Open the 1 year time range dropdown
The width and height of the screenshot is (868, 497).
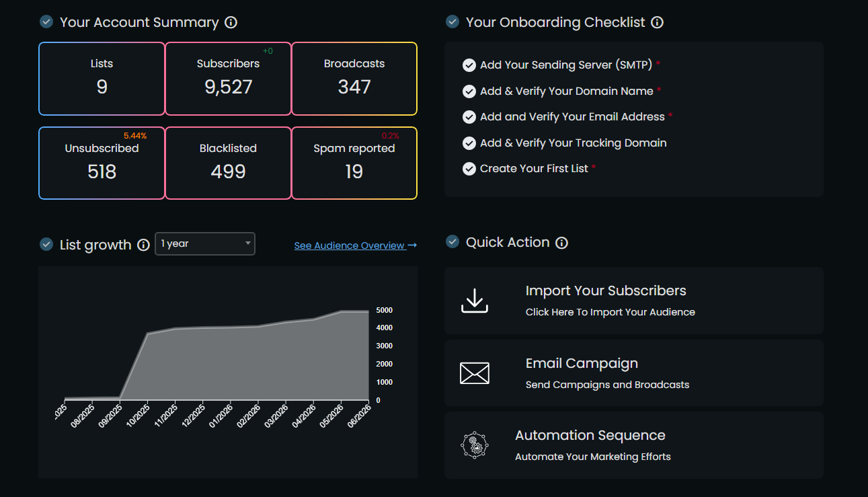[x=205, y=243]
